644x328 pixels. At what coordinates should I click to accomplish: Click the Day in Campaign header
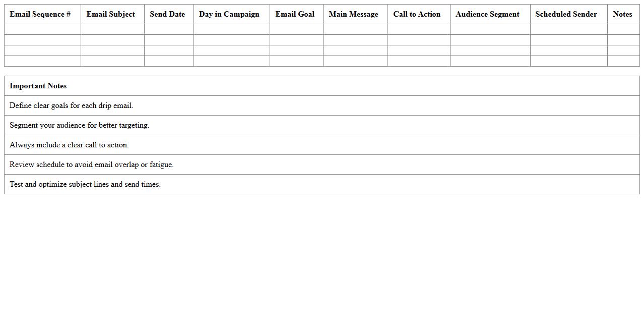click(x=231, y=14)
